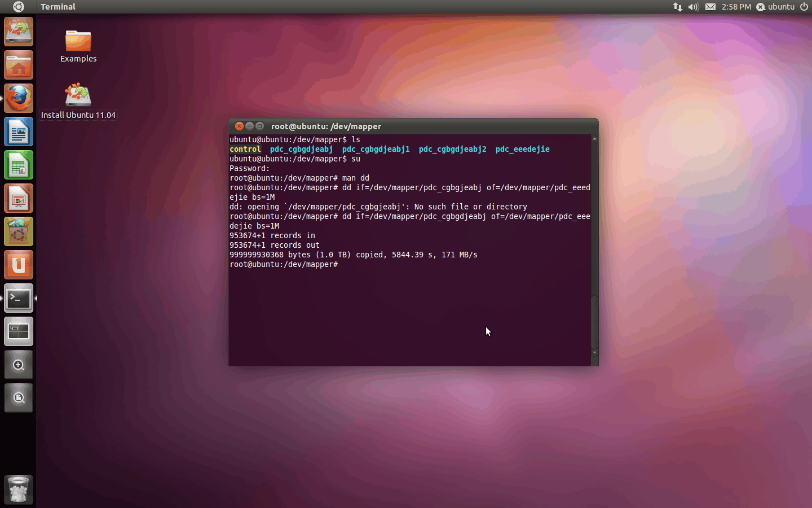This screenshot has height=508, width=812.
Task: Select the Examples folder on the desktop
Action: click(78, 46)
